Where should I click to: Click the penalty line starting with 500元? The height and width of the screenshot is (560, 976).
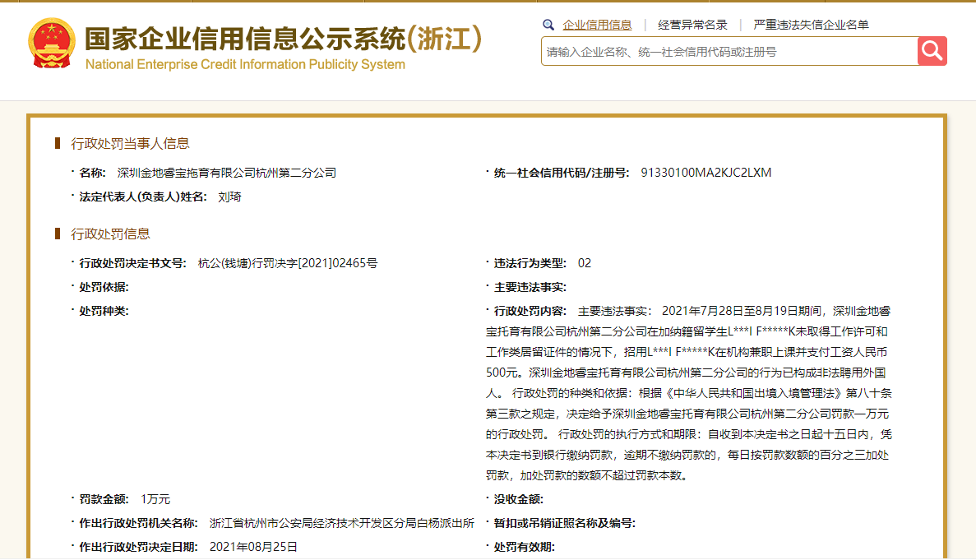click(x=686, y=373)
